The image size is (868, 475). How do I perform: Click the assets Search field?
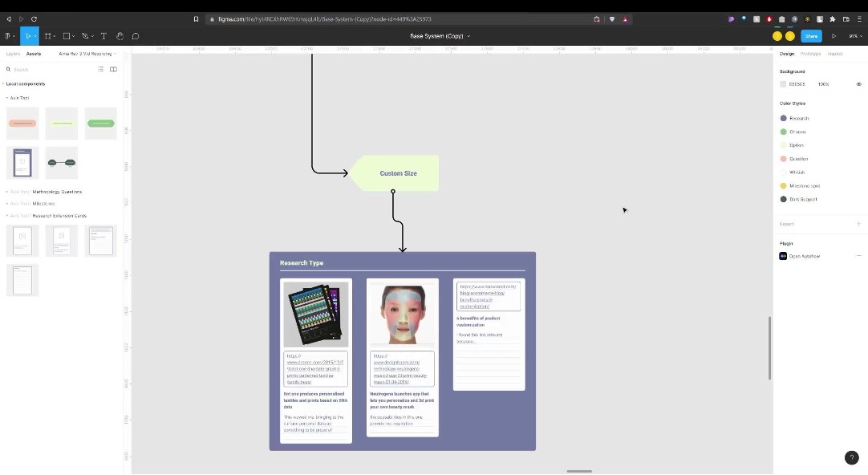47,69
